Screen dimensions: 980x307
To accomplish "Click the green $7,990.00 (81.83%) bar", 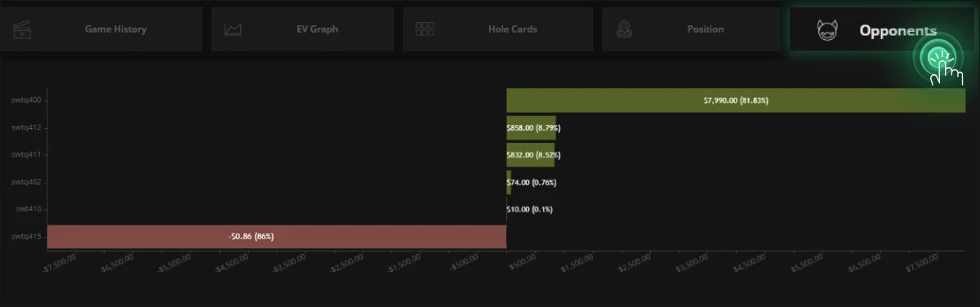I will coord(736,100).
